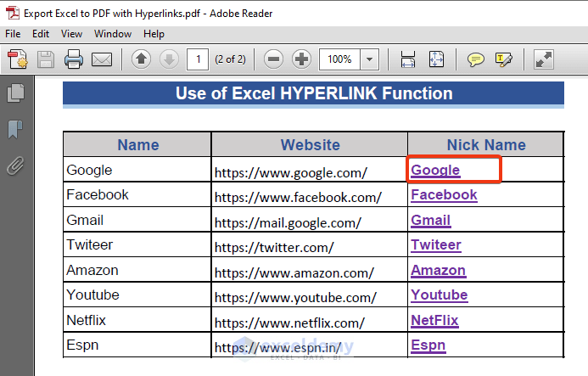The width and height of the screenshot is (588, 376).
Task: Click the fit one full page icon
Action: tap(436, 59)
